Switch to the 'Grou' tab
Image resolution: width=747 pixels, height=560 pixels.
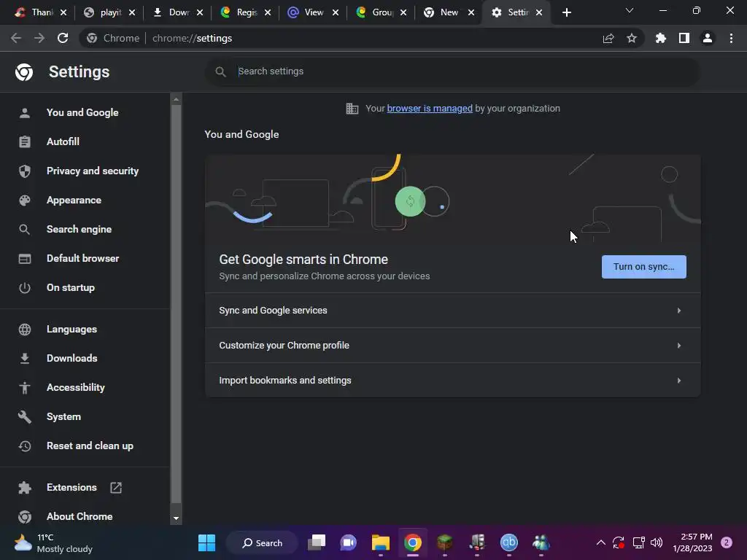(x=381, y=12)
